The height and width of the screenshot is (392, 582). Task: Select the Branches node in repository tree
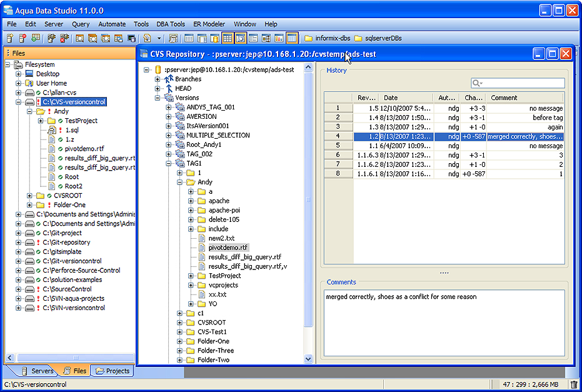(188, 79)
